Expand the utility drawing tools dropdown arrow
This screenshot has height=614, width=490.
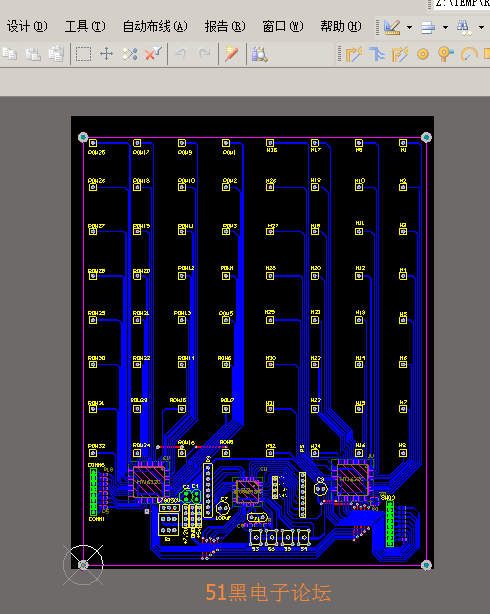click(409, 27)
